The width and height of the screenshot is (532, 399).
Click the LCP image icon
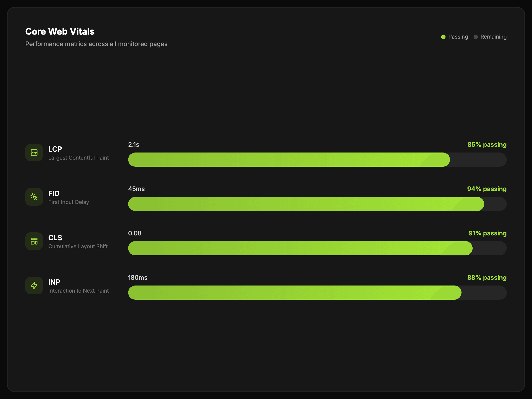(x=34, y=153)
